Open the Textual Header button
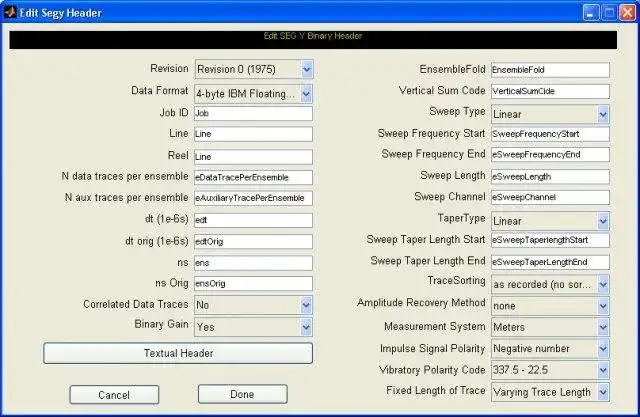 click(178, 353)
